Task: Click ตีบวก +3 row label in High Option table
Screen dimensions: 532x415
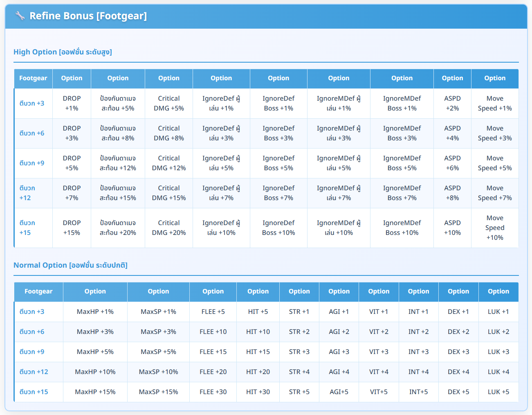Action: [32, 104]
